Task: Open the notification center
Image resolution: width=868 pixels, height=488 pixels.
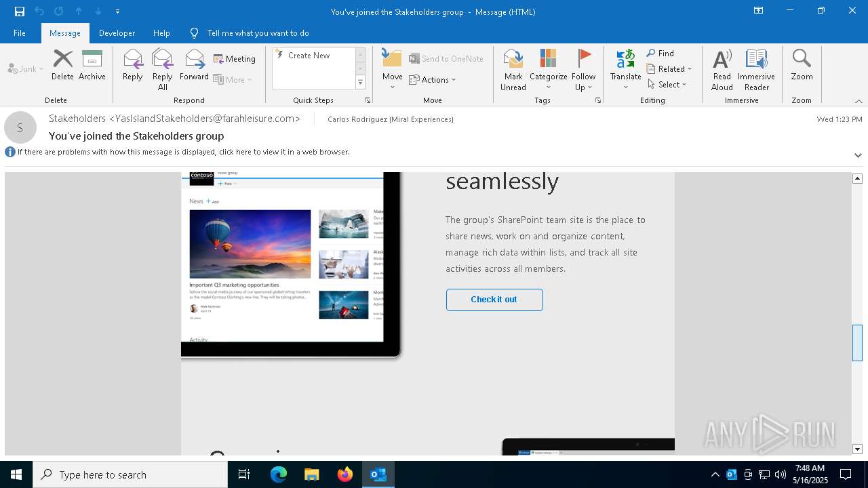Action: click(x=846, y=474)
